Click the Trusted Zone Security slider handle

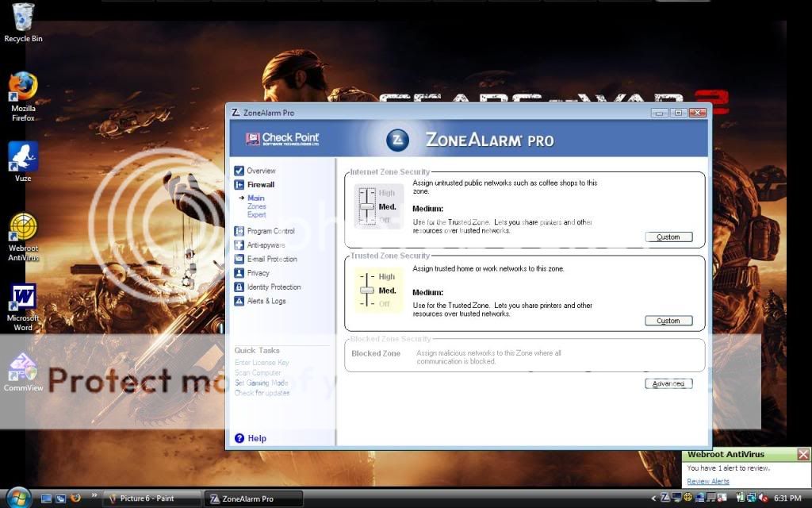tap(366, 291)
